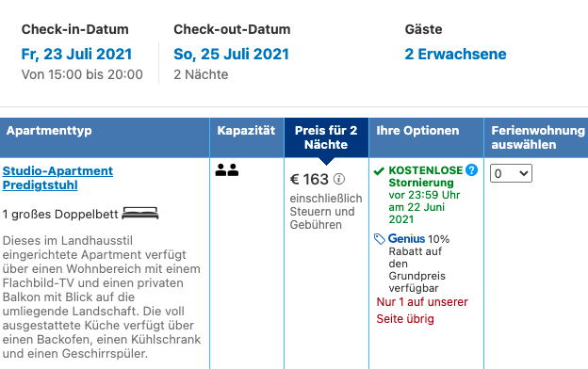Viewport: 588px width, 369px height.
Task: Click the Ferienwohnung auswählen column header
Action: coord(536,137)
